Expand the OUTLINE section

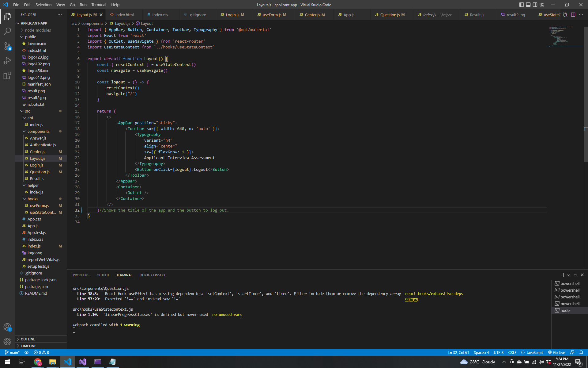click(27, 339)
